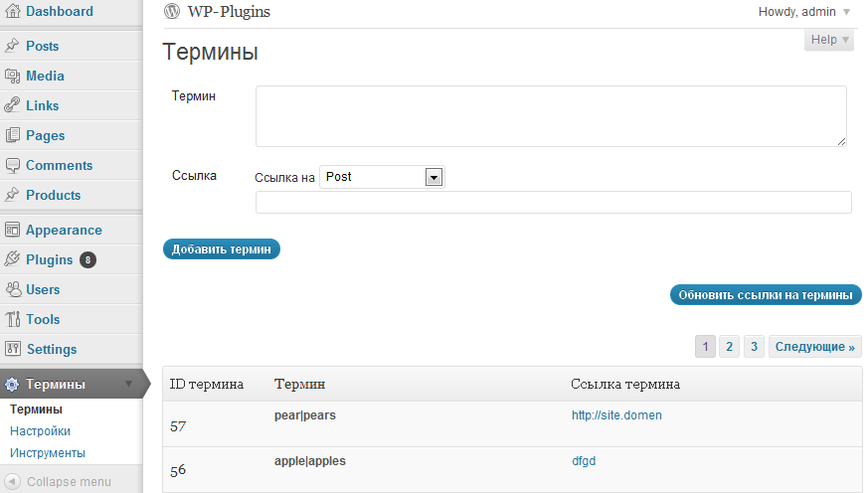Click the Следующие next page link

[815, 346]
